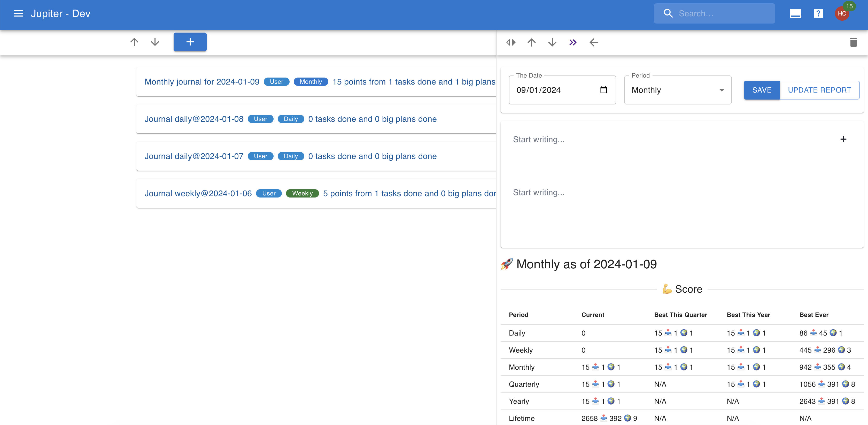Click the plus icon to add editor block
Viewport: 868px width, 425px height.
pyautogui.click(x=843, y=139)
